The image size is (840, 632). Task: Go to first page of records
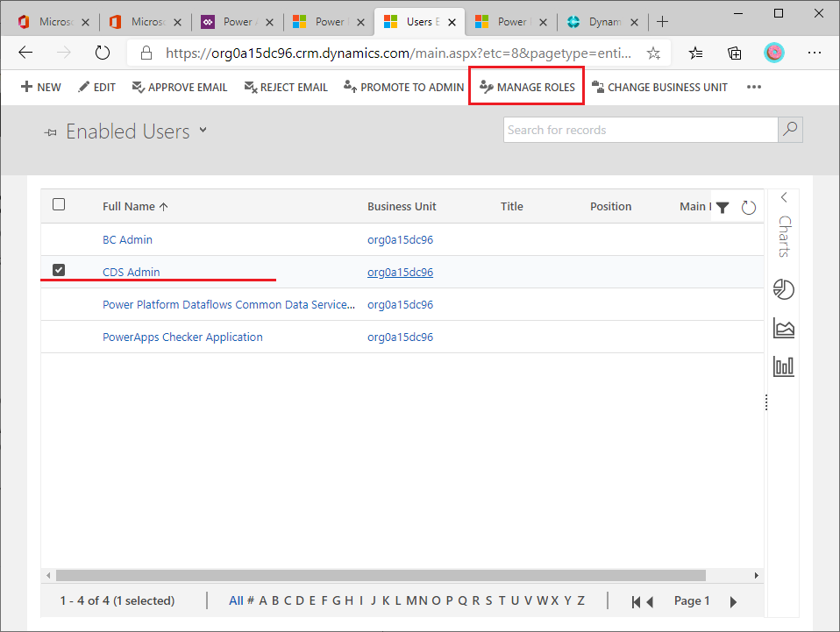[636, 602]
